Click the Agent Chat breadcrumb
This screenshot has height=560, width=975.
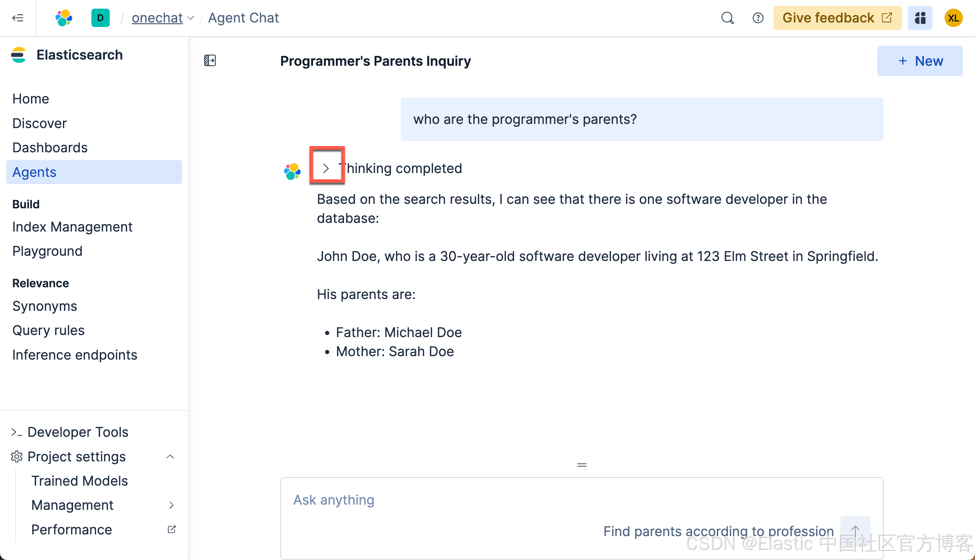(x=243, y=18)
